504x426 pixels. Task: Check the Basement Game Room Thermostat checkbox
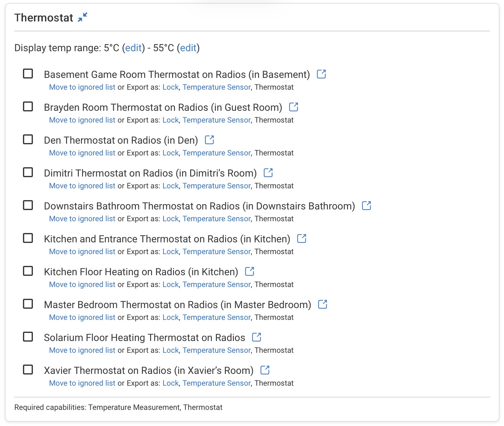tap(28, 74)
